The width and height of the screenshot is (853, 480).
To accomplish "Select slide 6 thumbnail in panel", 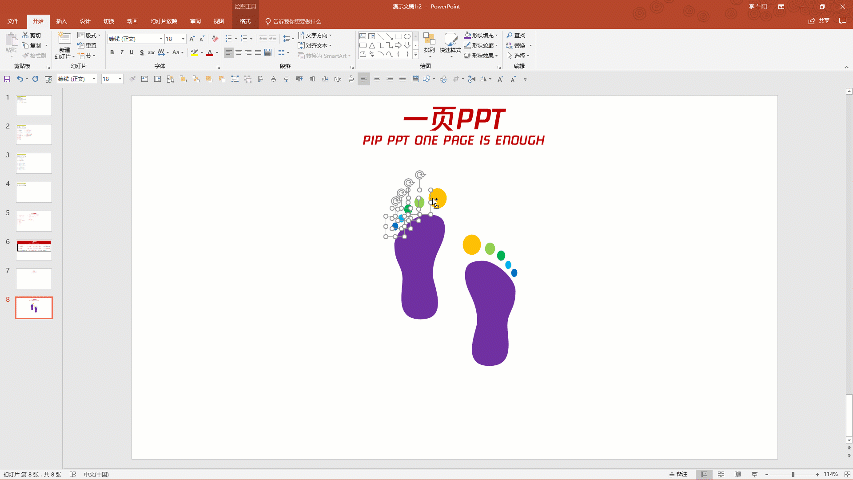I will click(x=34, y=250).
